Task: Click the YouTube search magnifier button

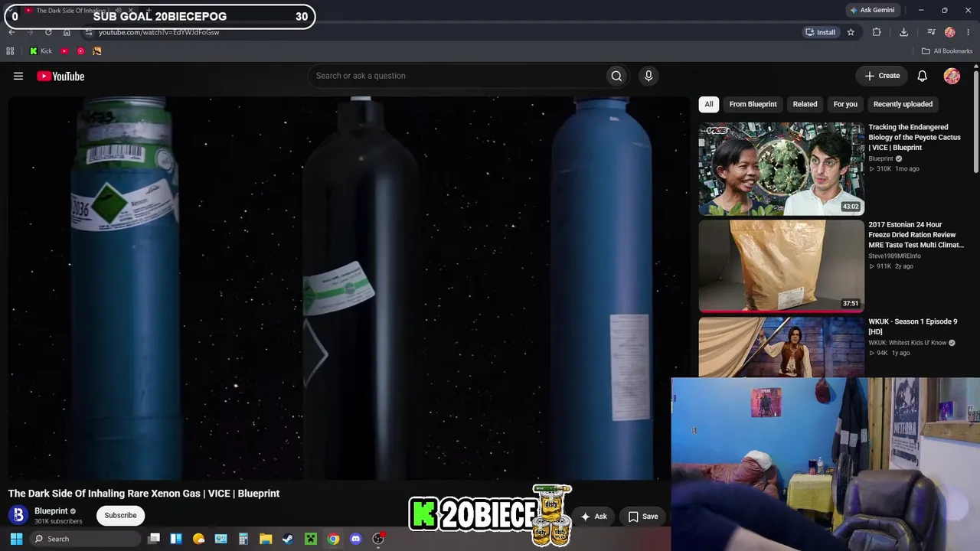Action: pos(616,76)
